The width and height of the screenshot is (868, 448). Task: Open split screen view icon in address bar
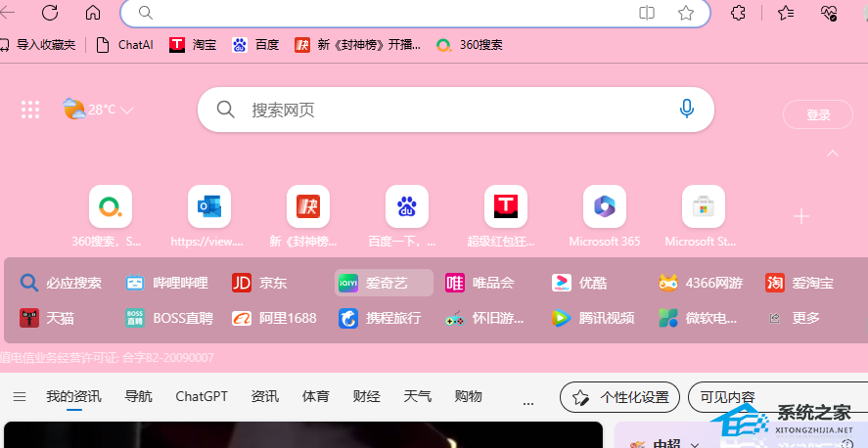pos(647,13)
